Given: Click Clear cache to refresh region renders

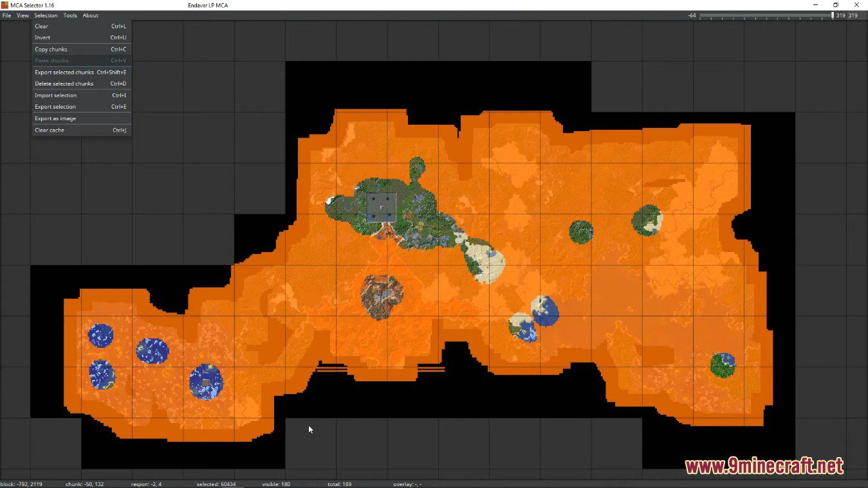Looking at the screenshot, I should click(x=50, y=129).
